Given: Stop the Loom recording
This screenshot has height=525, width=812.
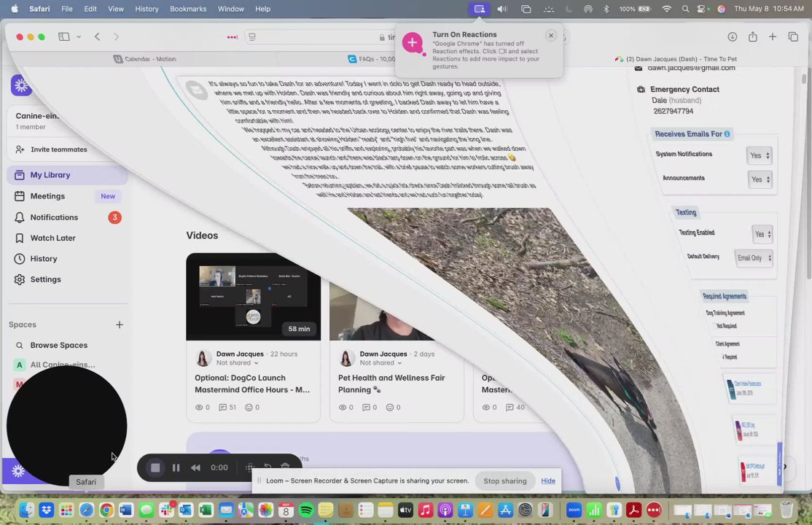Looking at the screenshot, I should coord(155,467).
